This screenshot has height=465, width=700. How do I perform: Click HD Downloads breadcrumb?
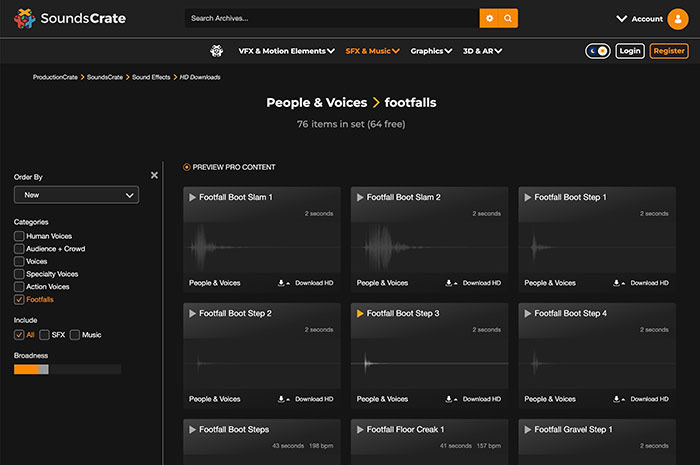tap(200, 77)
